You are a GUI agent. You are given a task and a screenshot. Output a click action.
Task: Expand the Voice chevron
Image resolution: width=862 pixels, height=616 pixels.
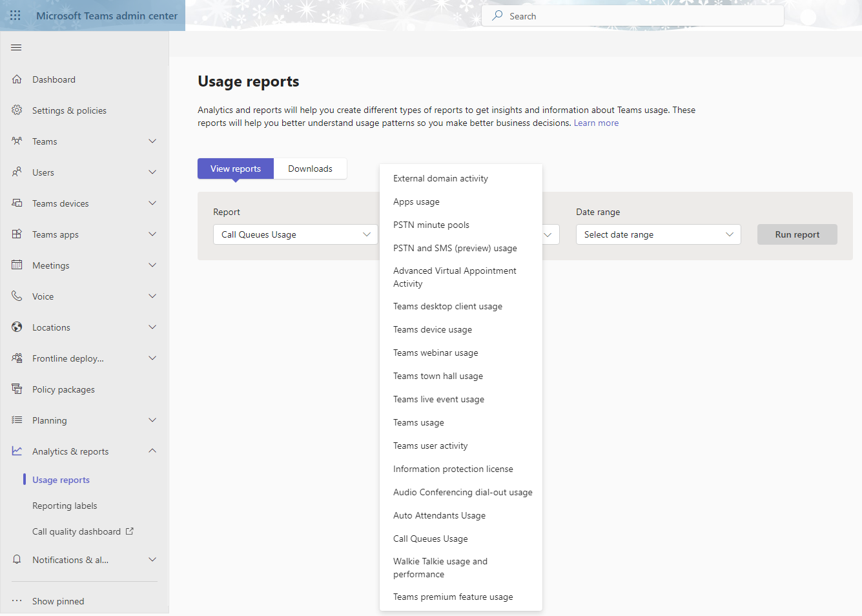tap(152, 296)
